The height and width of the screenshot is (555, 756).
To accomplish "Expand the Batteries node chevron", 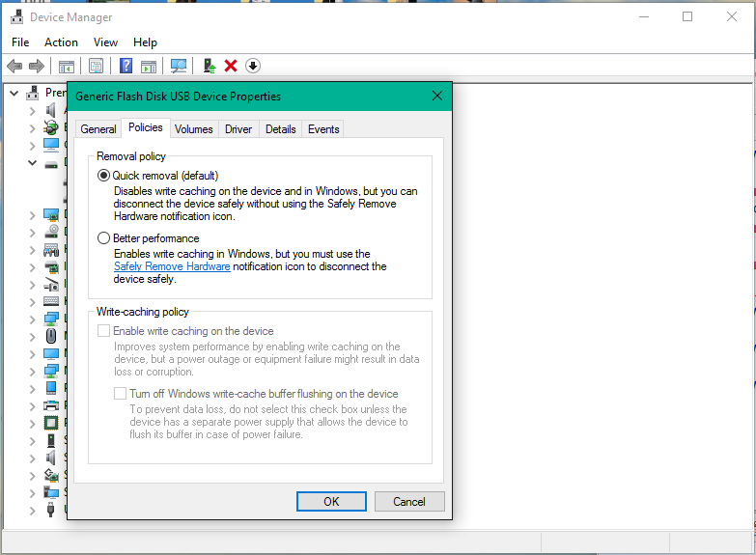I will (x=32, y=128).
